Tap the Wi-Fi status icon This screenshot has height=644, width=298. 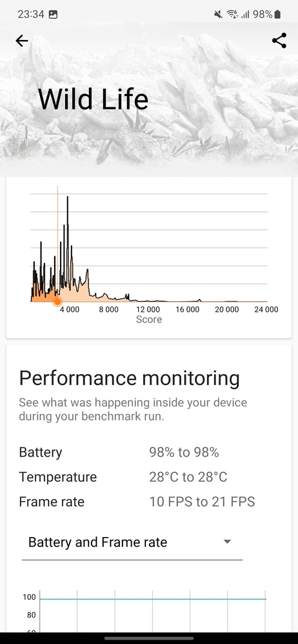(233, 14)
